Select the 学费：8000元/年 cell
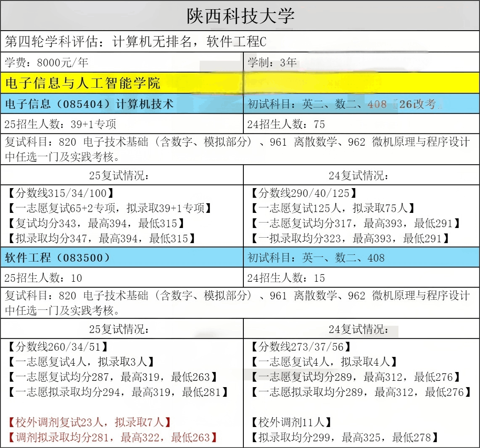 (46, 63)
